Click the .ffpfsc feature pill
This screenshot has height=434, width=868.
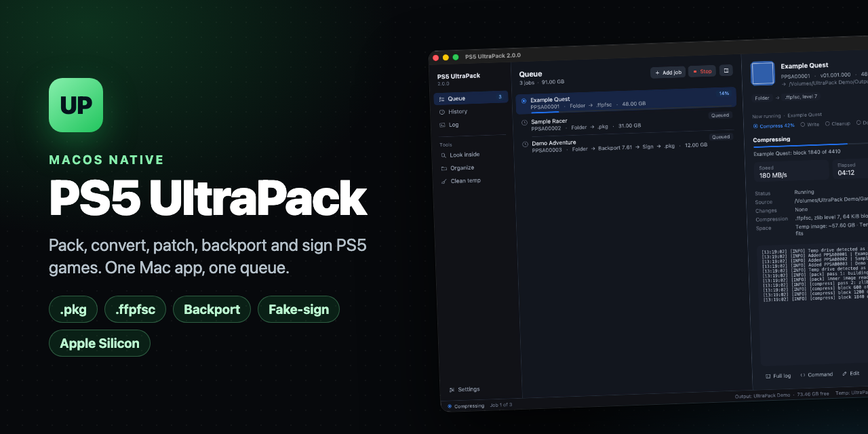click(136, 309)
